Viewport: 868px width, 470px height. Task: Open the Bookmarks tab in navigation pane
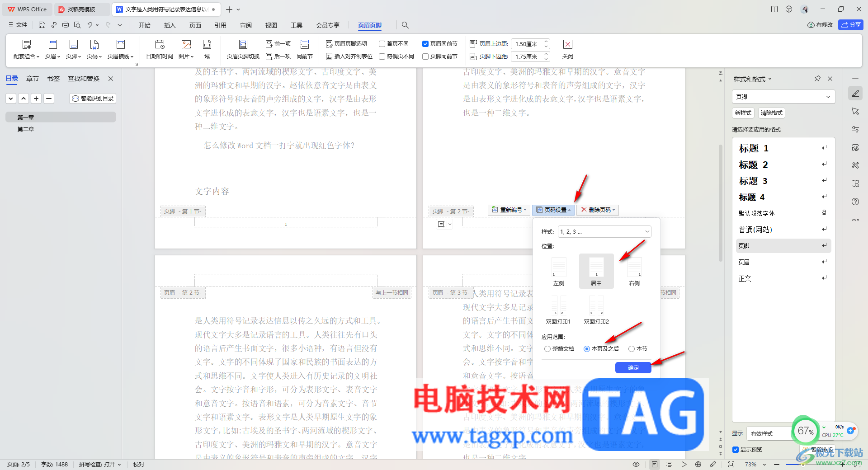tap(53, 79)
